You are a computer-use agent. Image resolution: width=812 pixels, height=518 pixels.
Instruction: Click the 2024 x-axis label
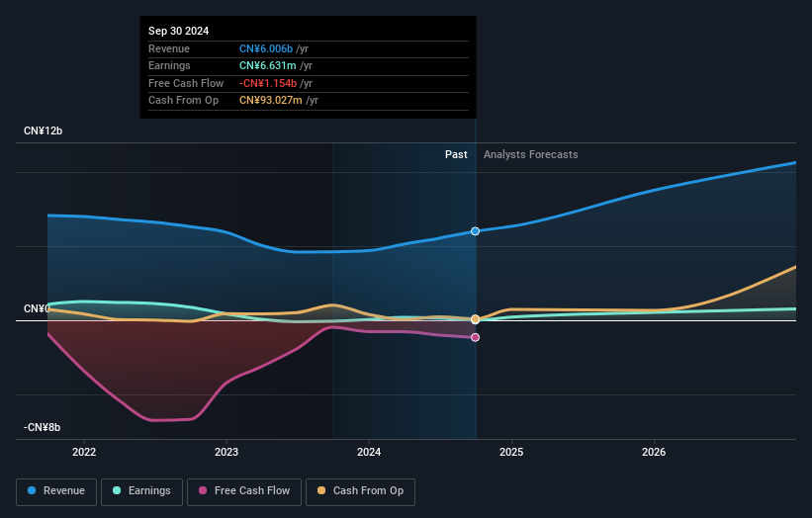tap(369, 452)
